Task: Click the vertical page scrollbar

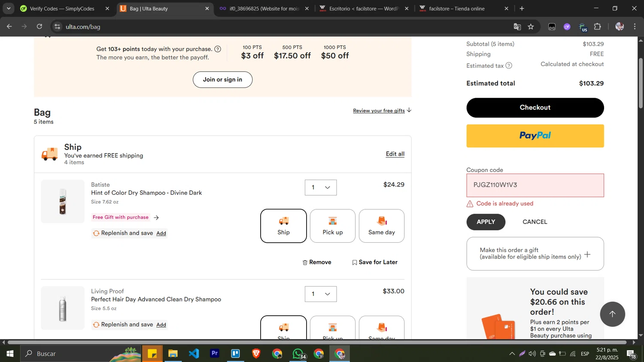Action: (641, 83)
